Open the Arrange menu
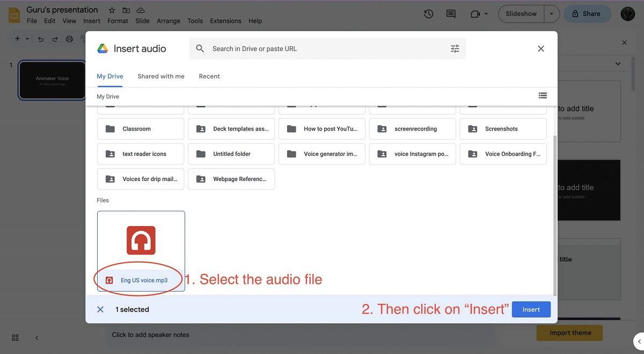 click(x=169, y=21)
